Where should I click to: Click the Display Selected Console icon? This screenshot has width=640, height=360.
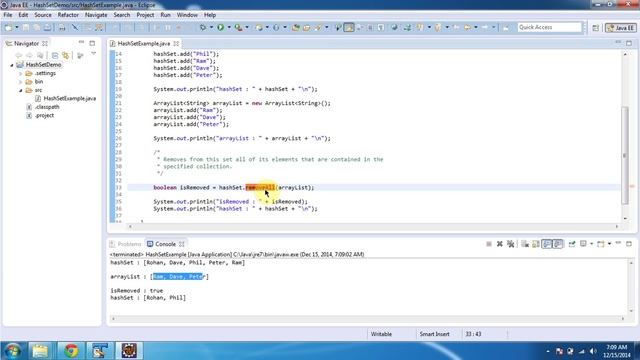(x=583, y=244)
